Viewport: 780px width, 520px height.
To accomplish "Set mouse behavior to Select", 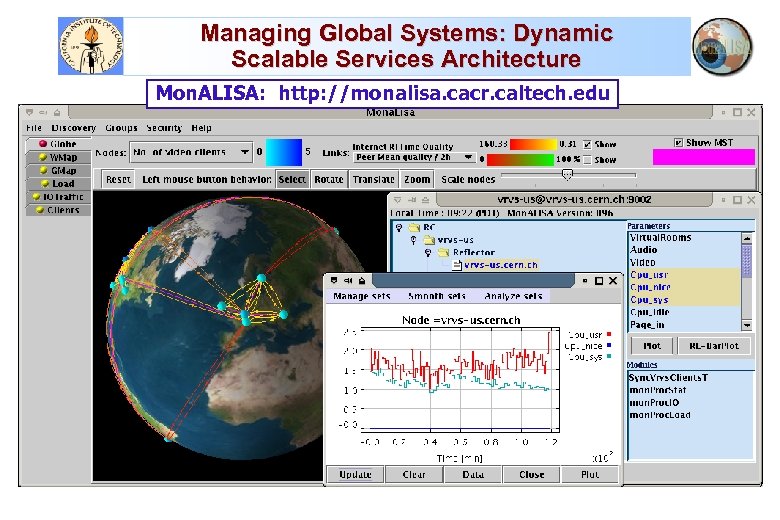I will coord(292,180).
